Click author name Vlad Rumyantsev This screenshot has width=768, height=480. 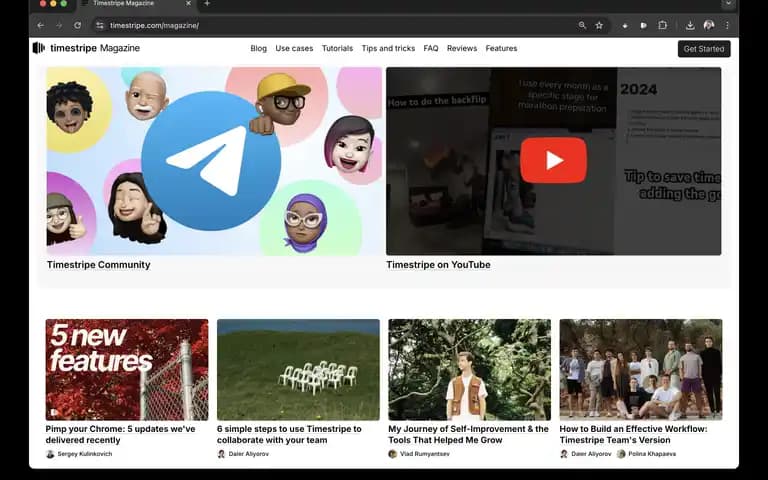click(425, 454)
